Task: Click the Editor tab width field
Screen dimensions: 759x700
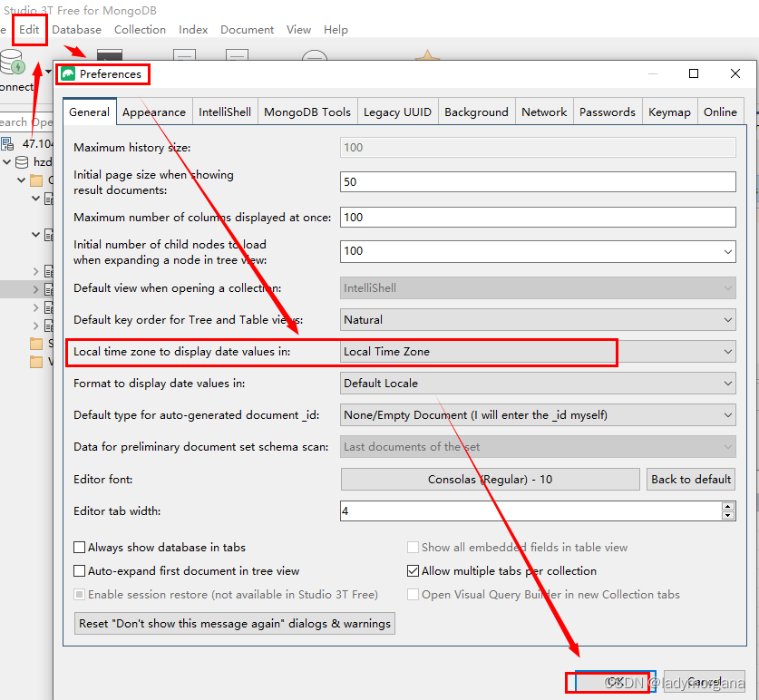Action: click(x=530, y=511)
